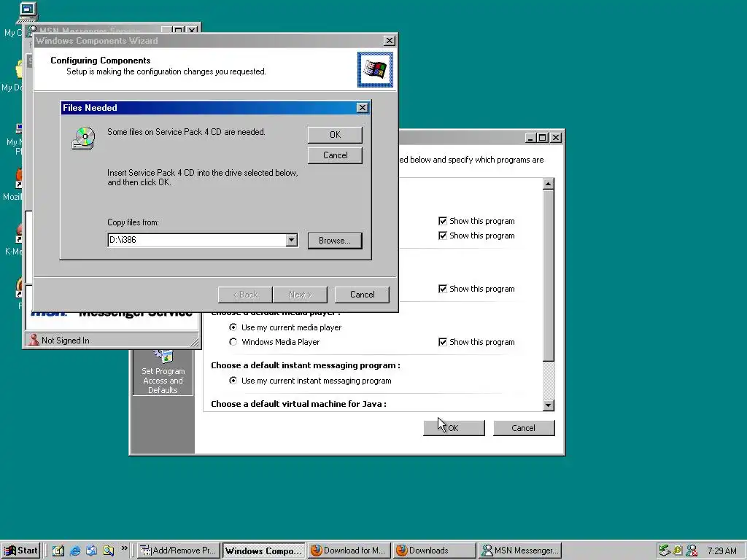Click OK in the Files Needed dialog

click(335, 135)
